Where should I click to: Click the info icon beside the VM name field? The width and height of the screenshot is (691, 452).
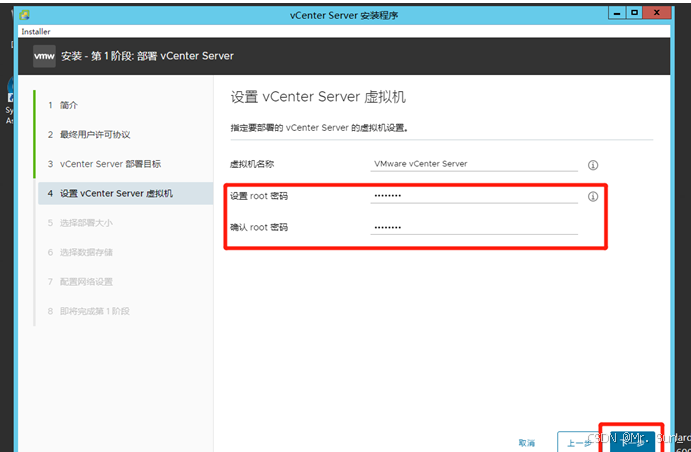point(593,165)
